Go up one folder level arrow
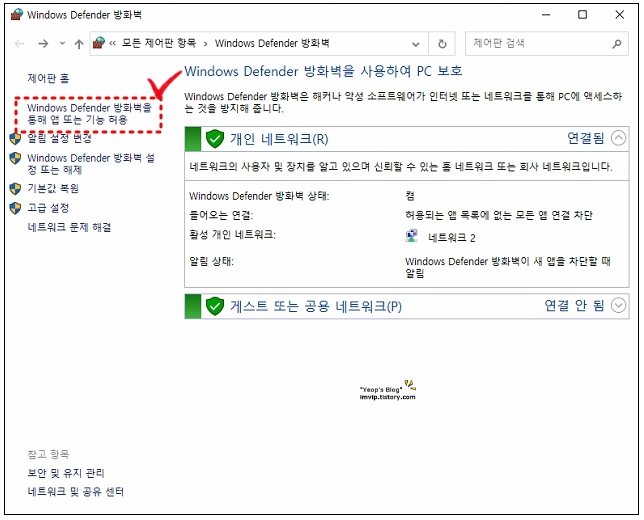Screen dimensions: 644x520 click(x=79, y=44)
